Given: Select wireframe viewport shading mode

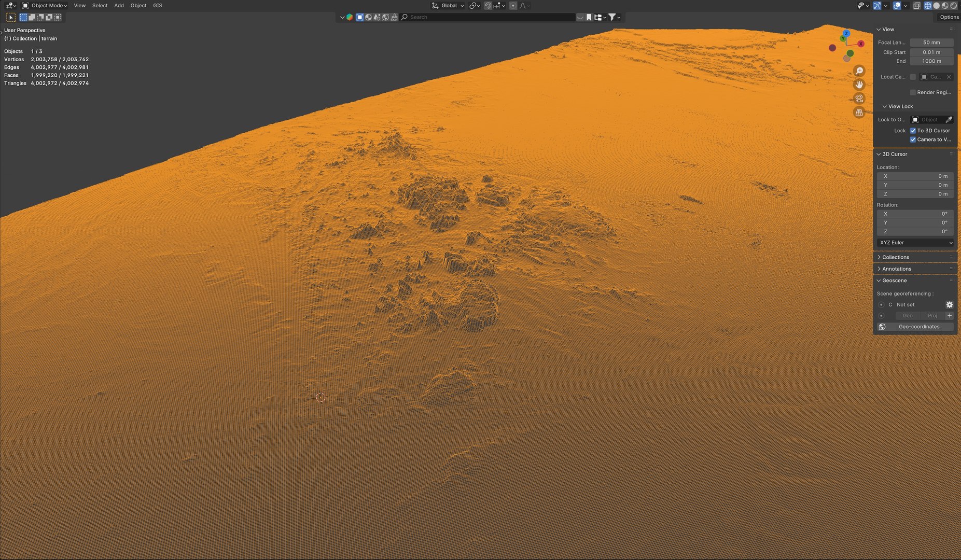Looking at the screenshot, I should tap(928, 6).
